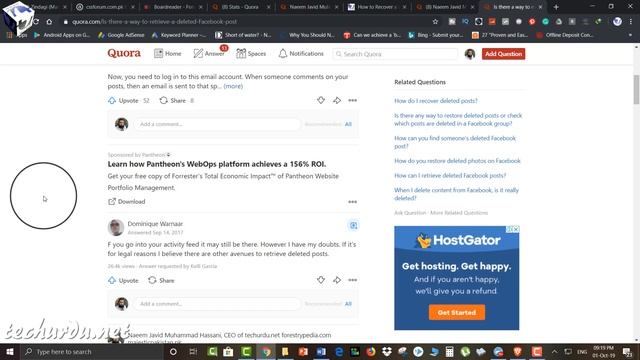Show hidden system tray icons

554,351
